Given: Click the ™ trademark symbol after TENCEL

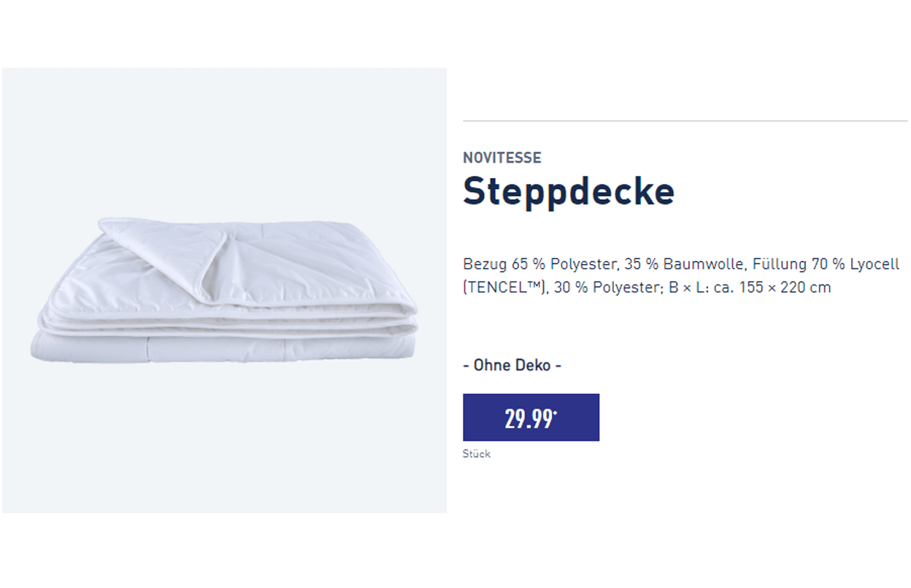Looking at the screenshot, I should tap(537, 286).
